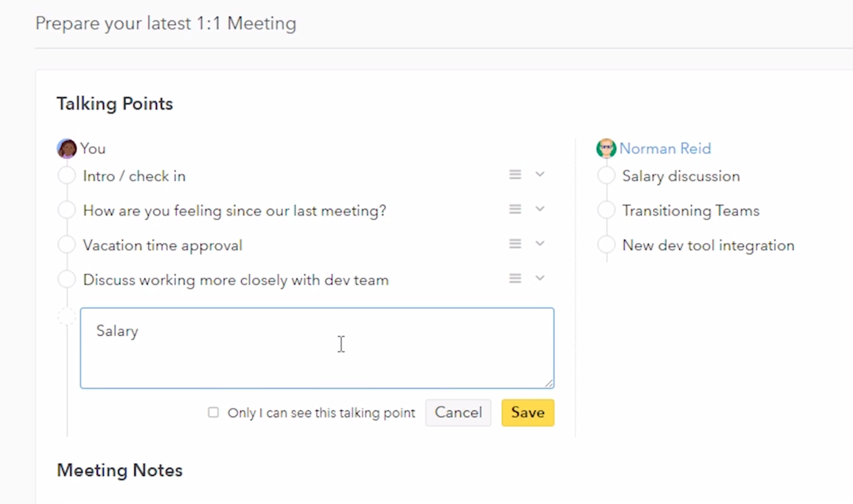The height and width of the screenshot is (504, 853).
Task: Enable Only I can see this talking point
Action: click(213, 412)
